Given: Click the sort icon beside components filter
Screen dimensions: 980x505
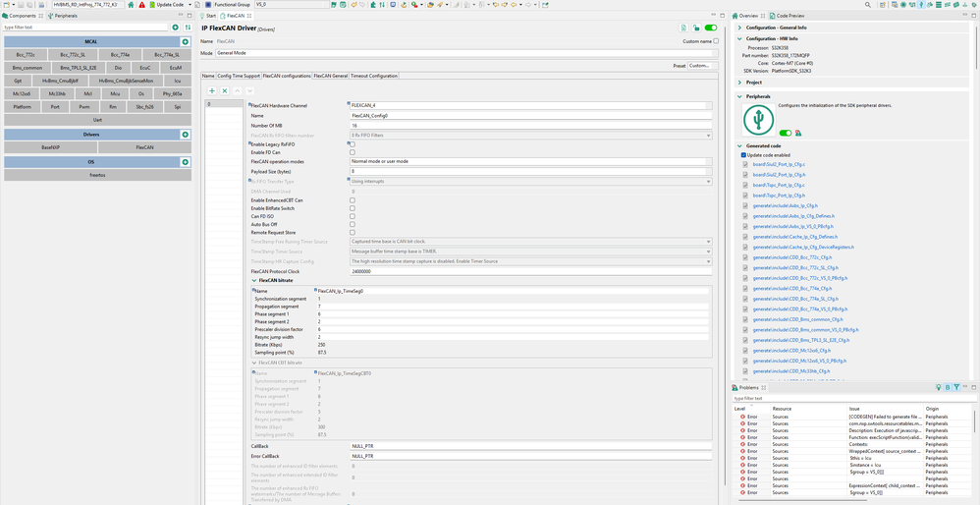Looking at the screenshot, I should coord(187,28).
